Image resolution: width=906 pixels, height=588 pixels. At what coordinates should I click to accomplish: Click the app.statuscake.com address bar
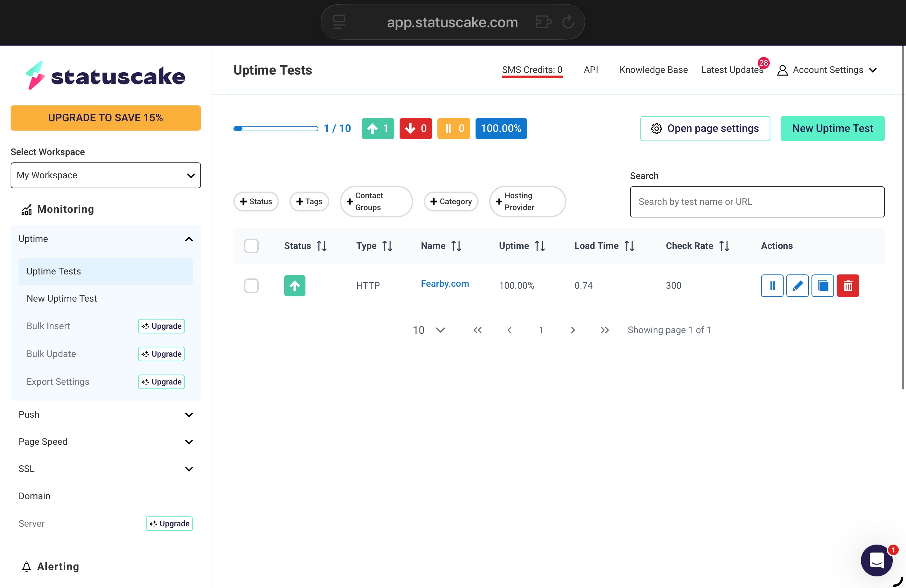click(452, 22)
